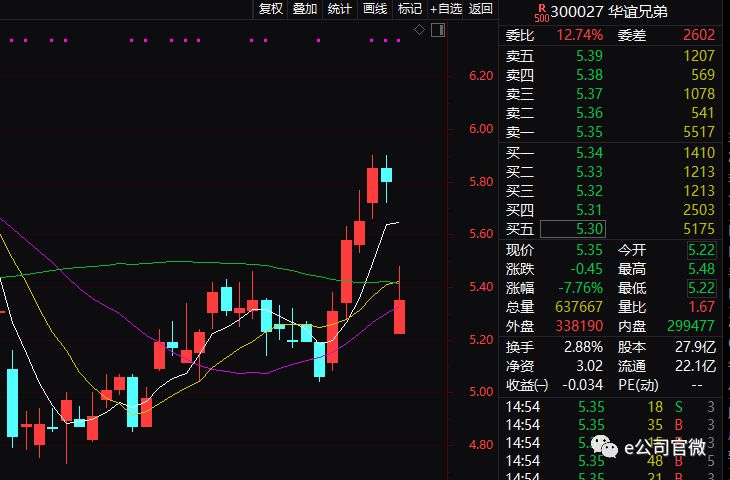Image resolution: width=730 pixels, height=480 pixels.
Task: Select 买三 price 5.32
Action: [x=589, y=191]
